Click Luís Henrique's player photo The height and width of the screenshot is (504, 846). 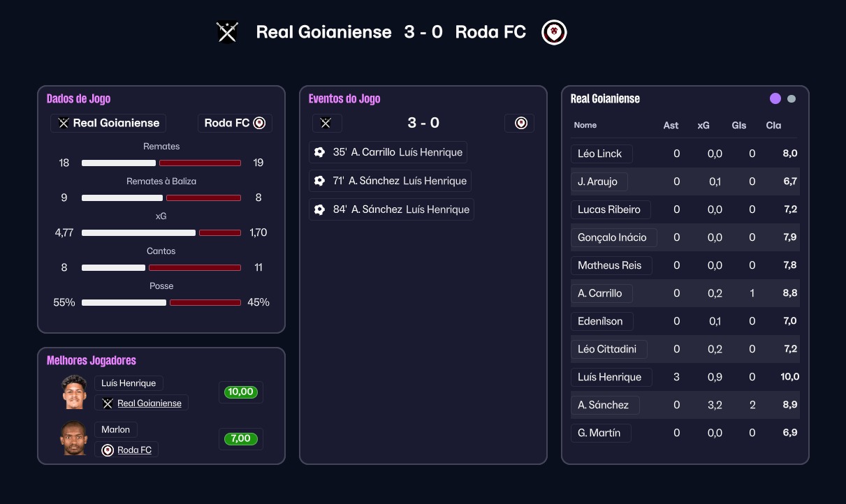pos(75,392)
